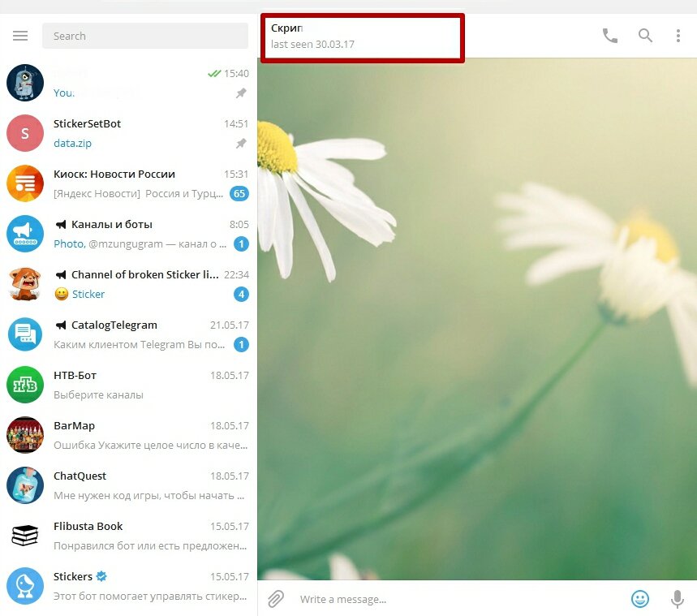
Task: Open the ChatQuest conversation
Action: [x=128, y=485]
